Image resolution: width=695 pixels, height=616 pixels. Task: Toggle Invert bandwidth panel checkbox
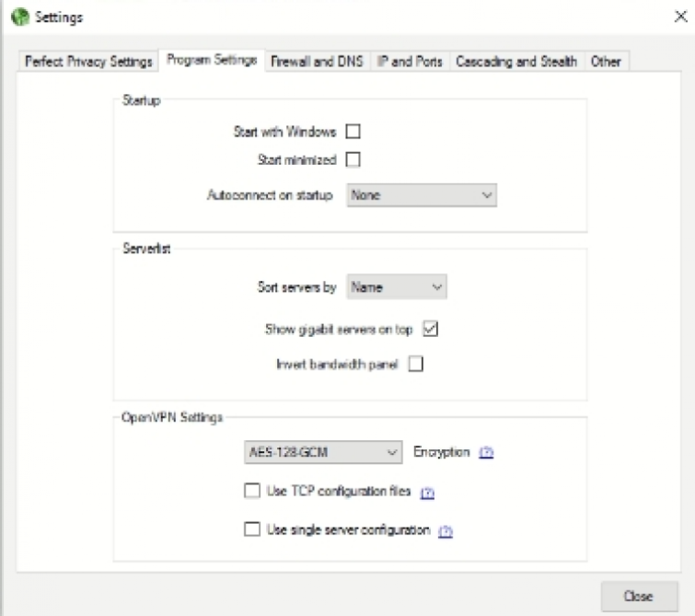click(x=416, y=364)
